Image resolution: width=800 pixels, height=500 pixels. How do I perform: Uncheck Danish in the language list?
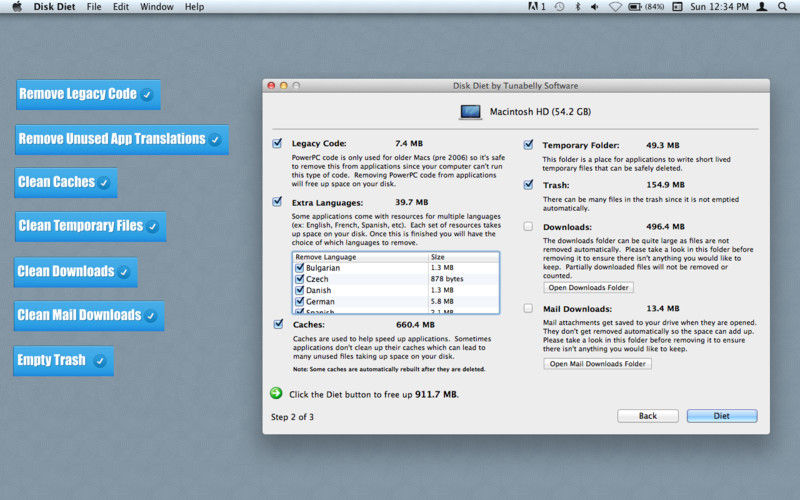point(299,290)
